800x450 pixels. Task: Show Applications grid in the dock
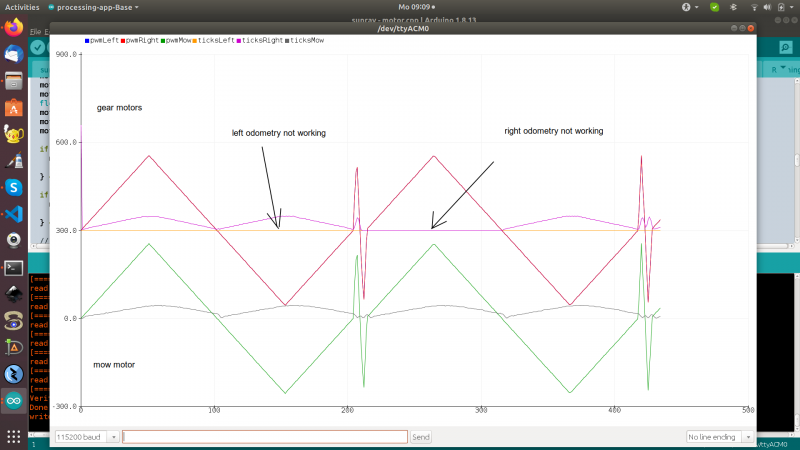click(14, 437)
